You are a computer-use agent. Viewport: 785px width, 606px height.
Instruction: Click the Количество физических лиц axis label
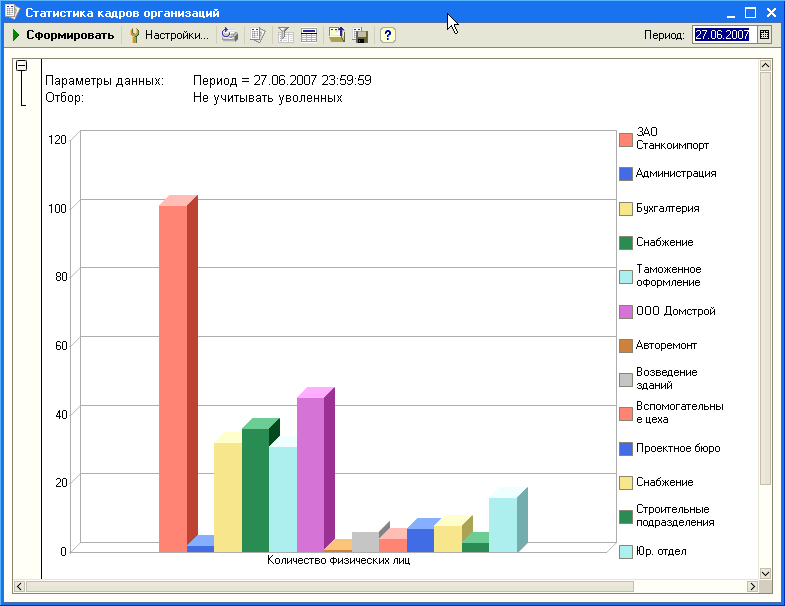coord(338,560)
